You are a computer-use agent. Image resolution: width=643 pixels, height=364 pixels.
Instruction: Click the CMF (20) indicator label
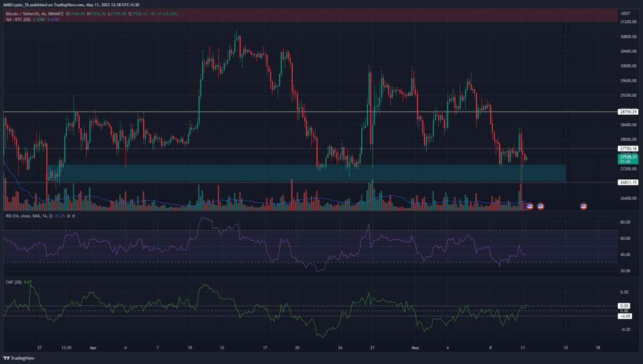pyautogui.click(x=13, y=282)
